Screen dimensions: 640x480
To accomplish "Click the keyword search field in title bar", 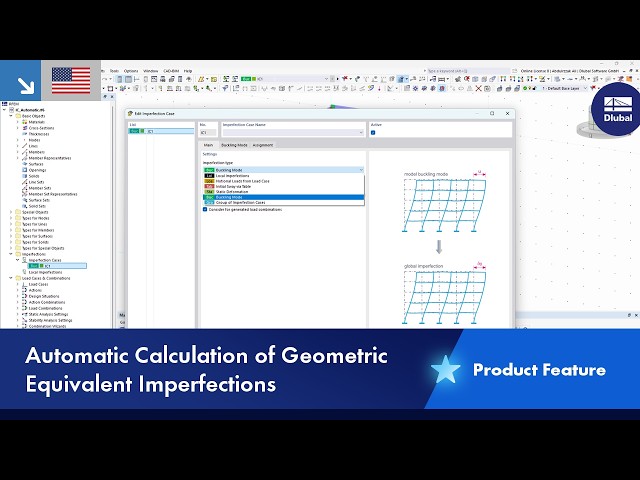I will coord(467,71).
